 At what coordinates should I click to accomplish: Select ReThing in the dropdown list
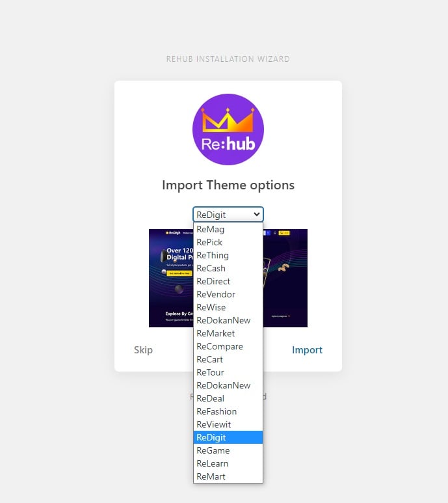(228, 255)
